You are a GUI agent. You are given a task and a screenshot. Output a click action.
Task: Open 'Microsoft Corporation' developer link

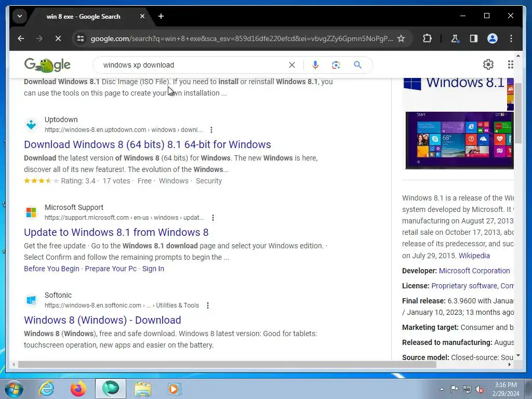474,271
